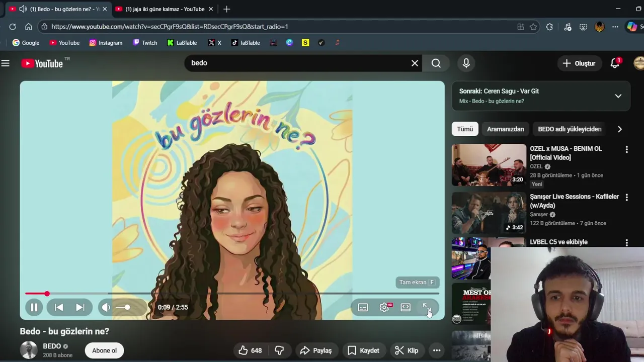Open browser extensions puzzle icon

[549, 27]
